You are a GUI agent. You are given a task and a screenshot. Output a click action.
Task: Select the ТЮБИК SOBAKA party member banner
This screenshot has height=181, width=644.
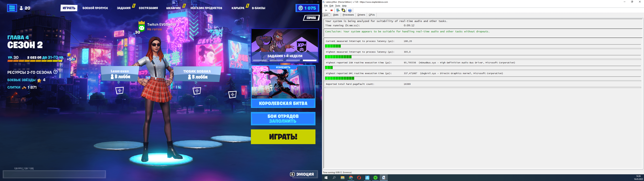click(197, 74)
